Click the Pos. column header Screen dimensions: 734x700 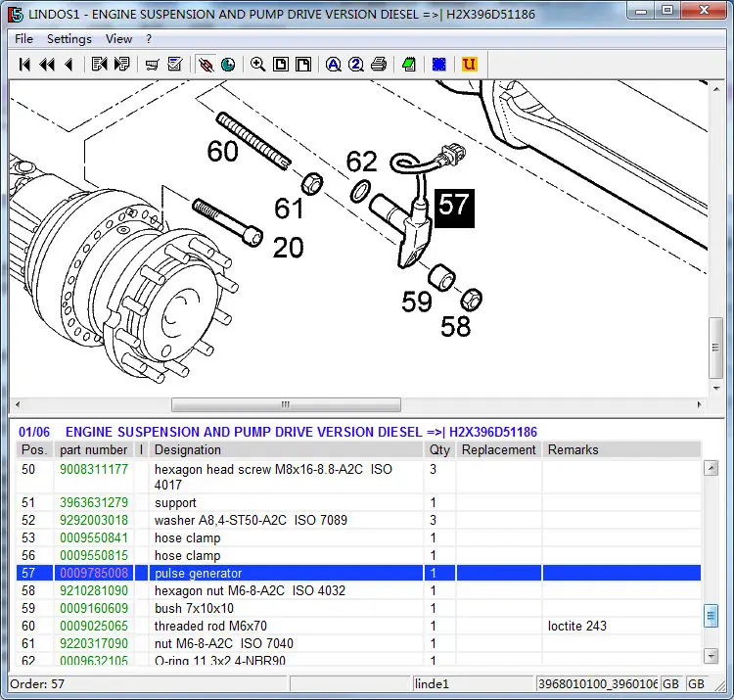coord(34,450)
